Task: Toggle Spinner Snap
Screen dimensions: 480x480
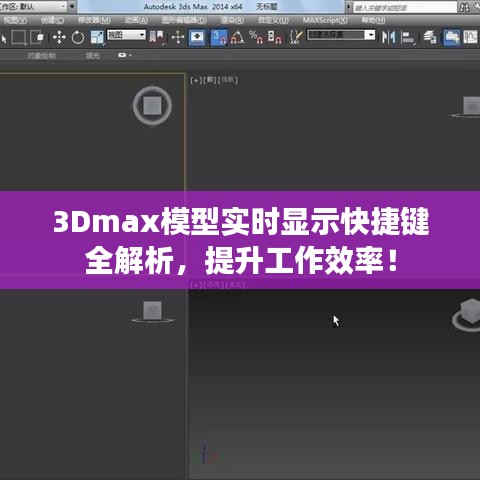Action: [x=275, y=37]
